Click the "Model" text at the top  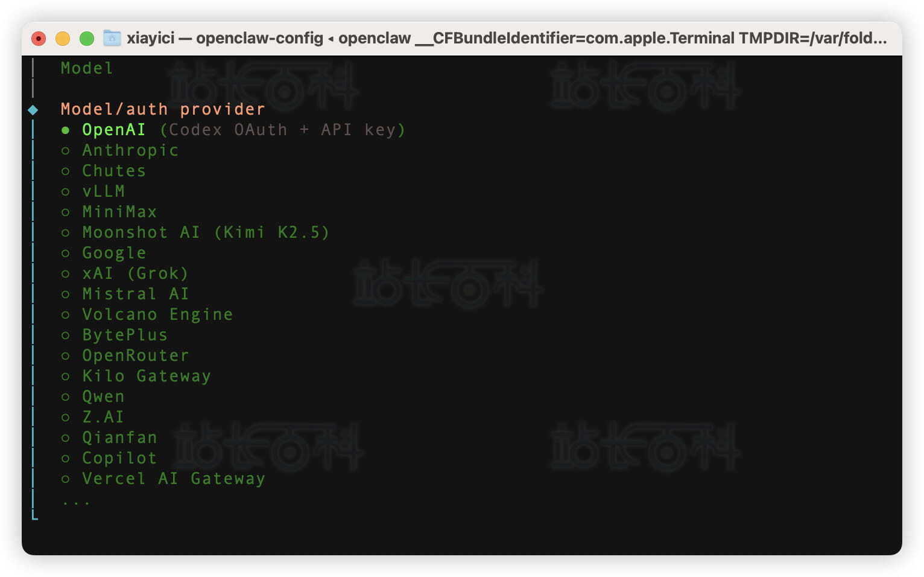tap(87, 68)
